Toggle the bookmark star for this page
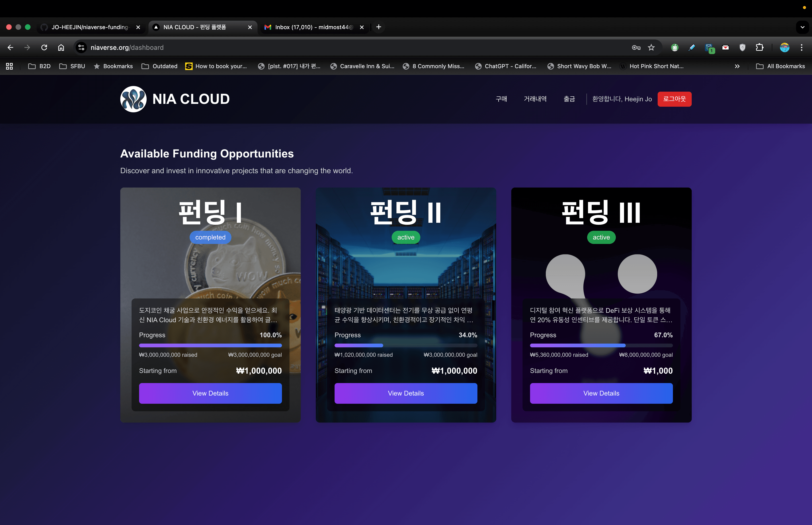The width and height of the screenshot is (812, 525). coord(651,47)
